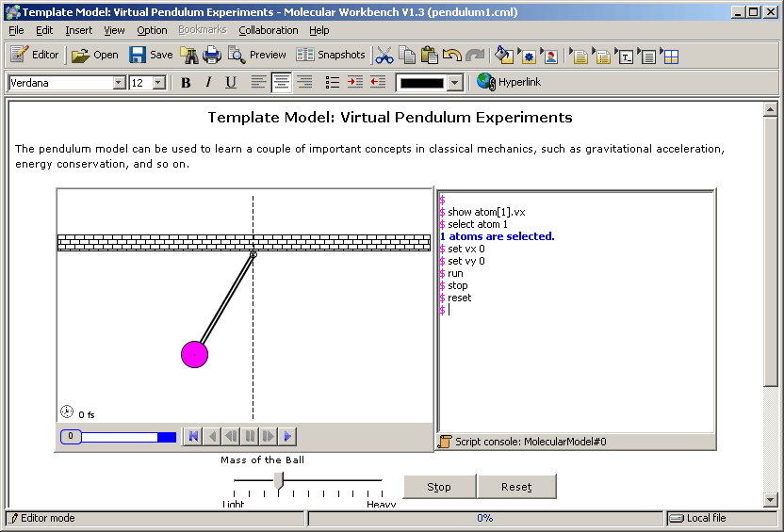The height and width of the screenshot is (532, 784).
Task: Step the simulation back one frame
Action: click(212, 437)
